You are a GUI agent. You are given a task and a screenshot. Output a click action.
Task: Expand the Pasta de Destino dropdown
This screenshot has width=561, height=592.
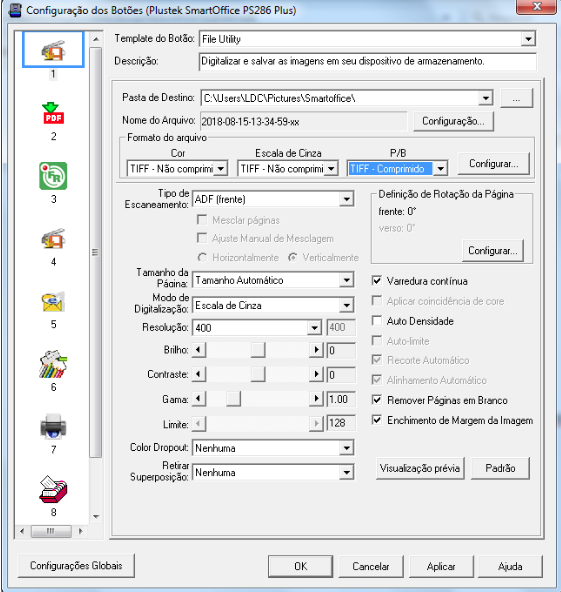tap(485, 98)
